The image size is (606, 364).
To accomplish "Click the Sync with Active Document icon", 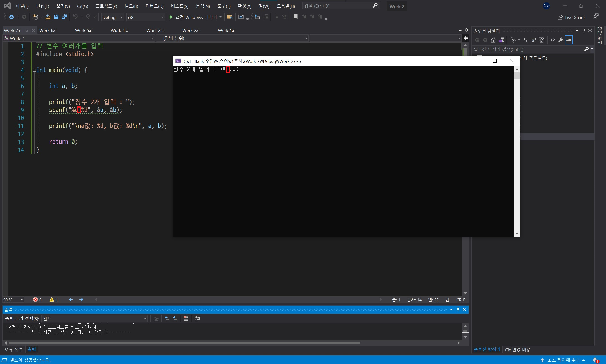I will (x=526, y=40).
